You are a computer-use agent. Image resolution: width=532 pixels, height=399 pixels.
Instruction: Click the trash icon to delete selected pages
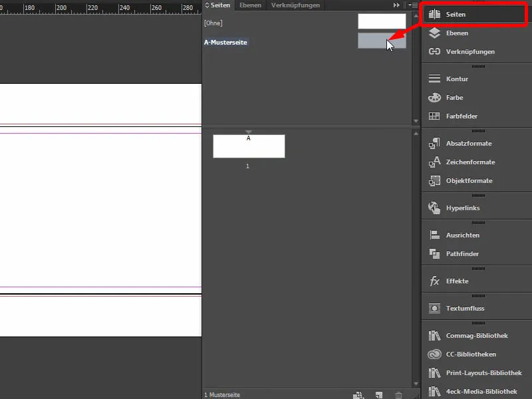(398, 395)
